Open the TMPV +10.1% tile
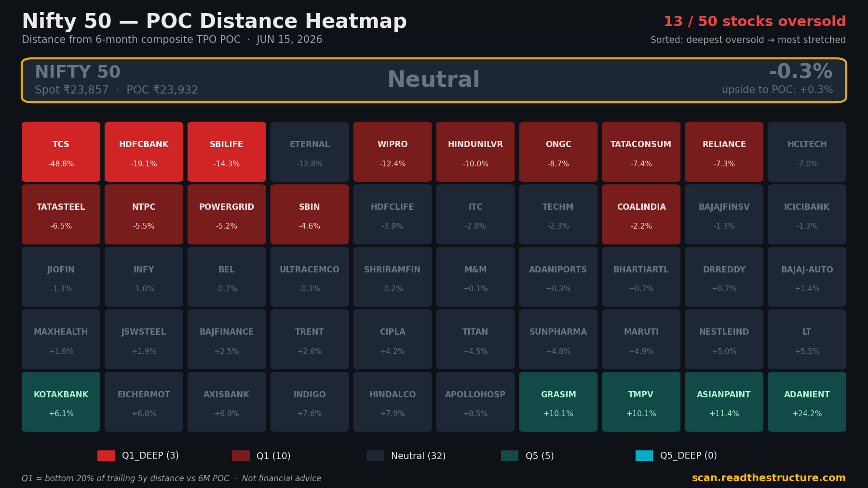Viewport: 868px width, 488px height. coord(641,402)
